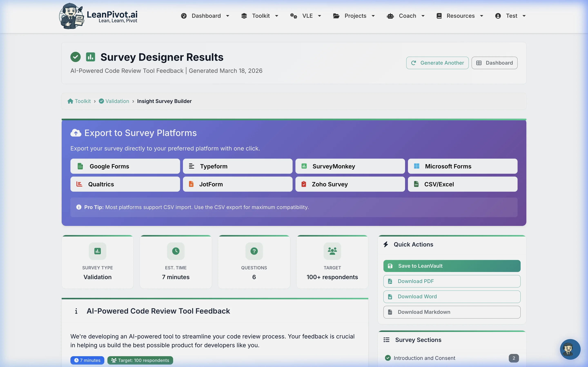588x367 pixels.
Task: Save the survey to LeanVault
Action: coord(451,266)
